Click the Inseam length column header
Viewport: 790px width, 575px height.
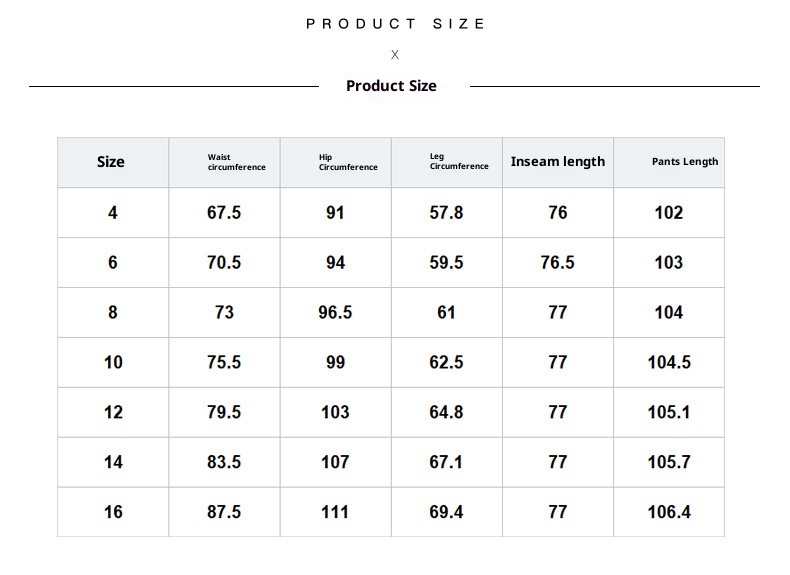pos(558,162)
